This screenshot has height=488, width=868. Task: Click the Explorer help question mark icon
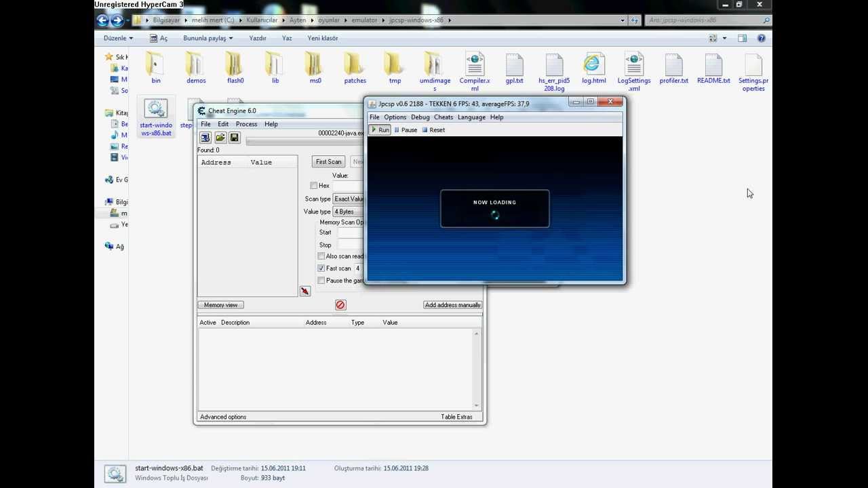pyautogui.click(x=762, y=38)
